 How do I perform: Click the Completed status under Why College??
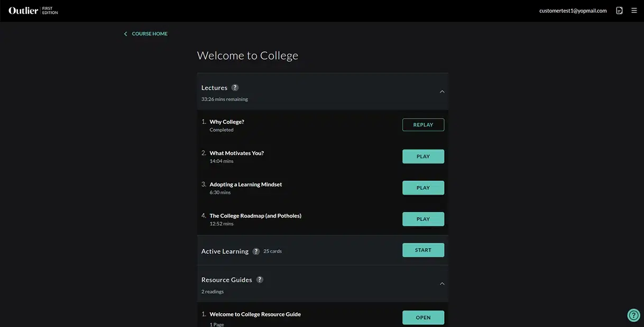(x=222, y=130)
